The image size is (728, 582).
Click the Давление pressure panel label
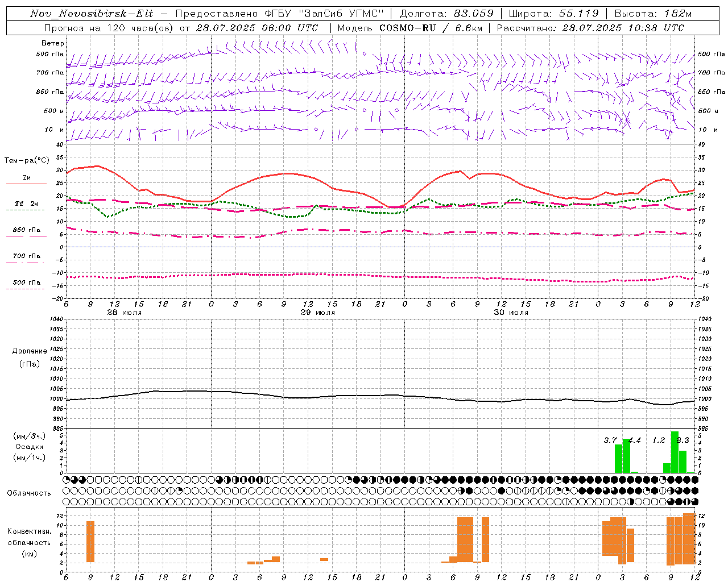[30, 351]
